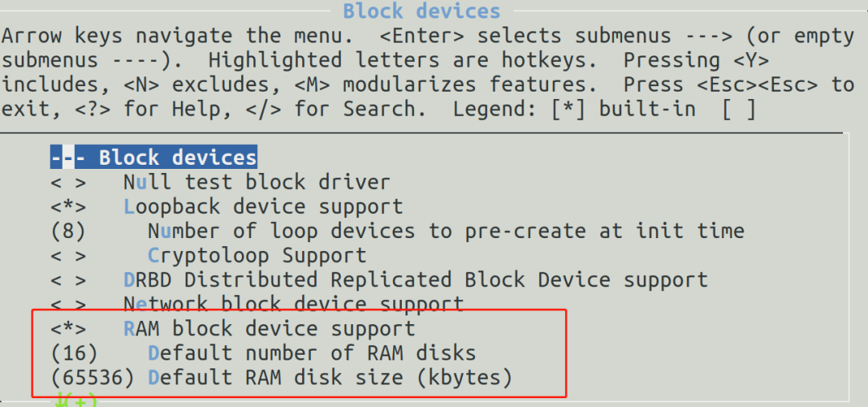Viewport: 868px width, 407px height.
Task: Select the Loopback device support label
Action: tap(263, 207)
